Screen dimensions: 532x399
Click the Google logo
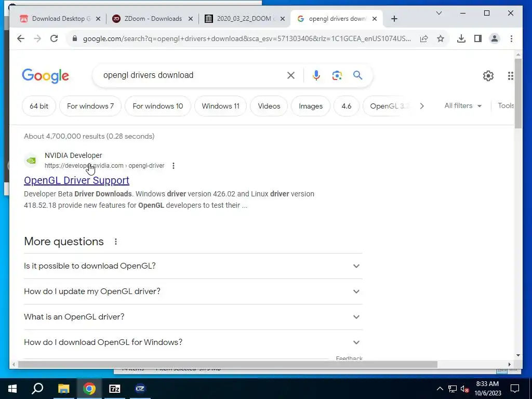tap(46, 76)
